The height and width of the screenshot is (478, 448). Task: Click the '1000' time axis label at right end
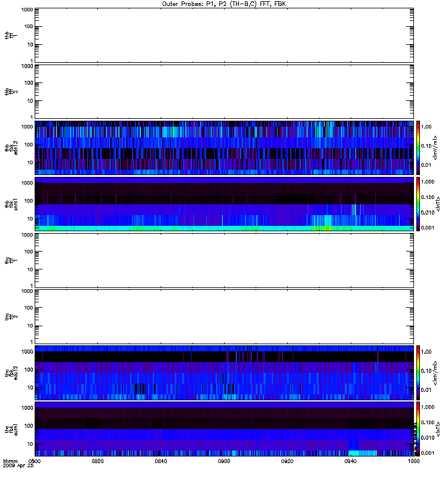[413, 461]
